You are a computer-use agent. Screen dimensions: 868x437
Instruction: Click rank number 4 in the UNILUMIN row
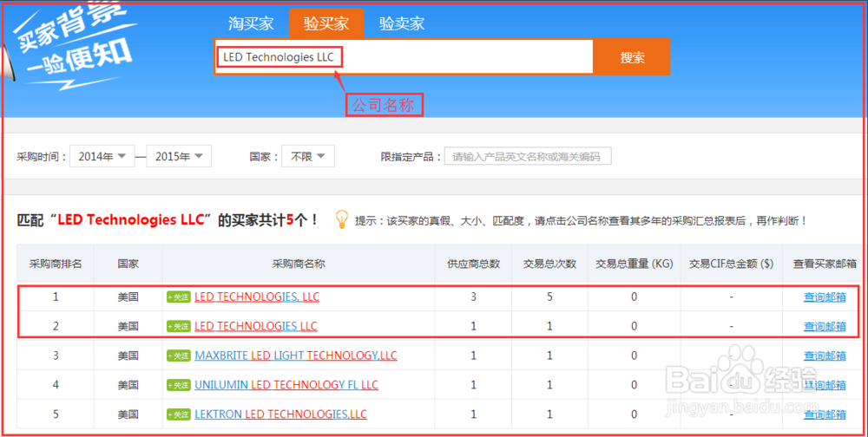click(x=56, y=385)
